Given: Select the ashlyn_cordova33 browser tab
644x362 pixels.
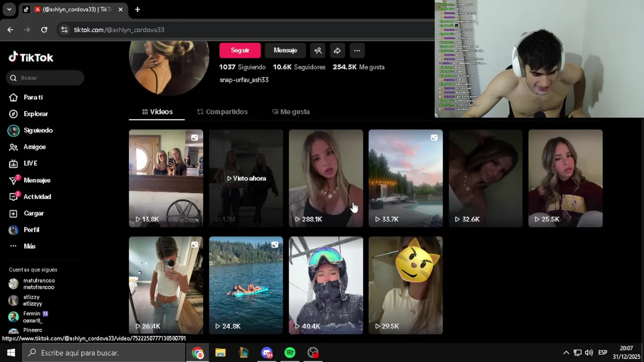Looking at the screenshot, I should 73,9.
